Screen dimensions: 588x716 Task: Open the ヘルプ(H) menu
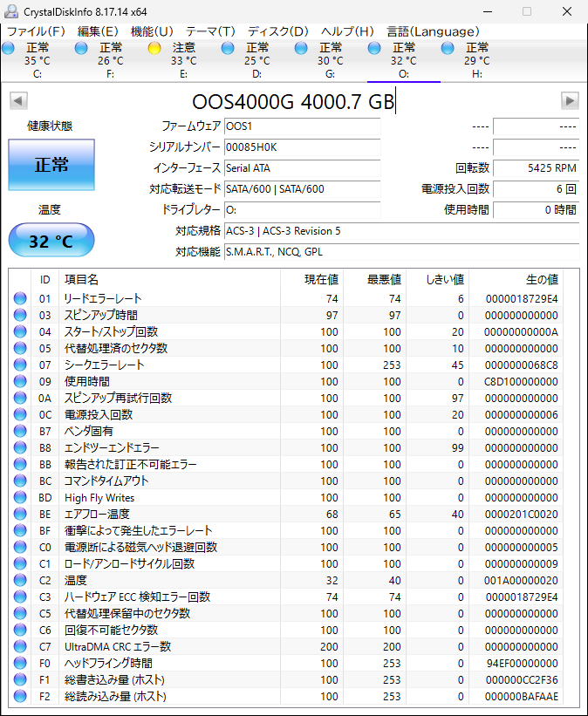click(x=347, y=31)
